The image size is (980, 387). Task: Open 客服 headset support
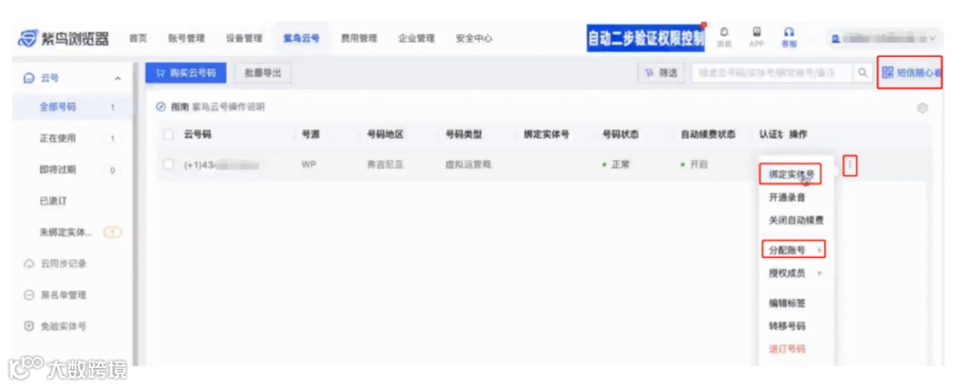[x=789, y=36]
